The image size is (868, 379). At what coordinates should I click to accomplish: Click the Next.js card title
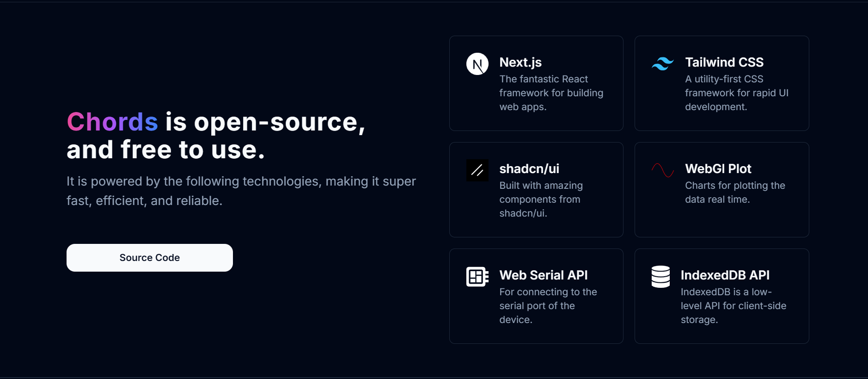coord(520,62)
